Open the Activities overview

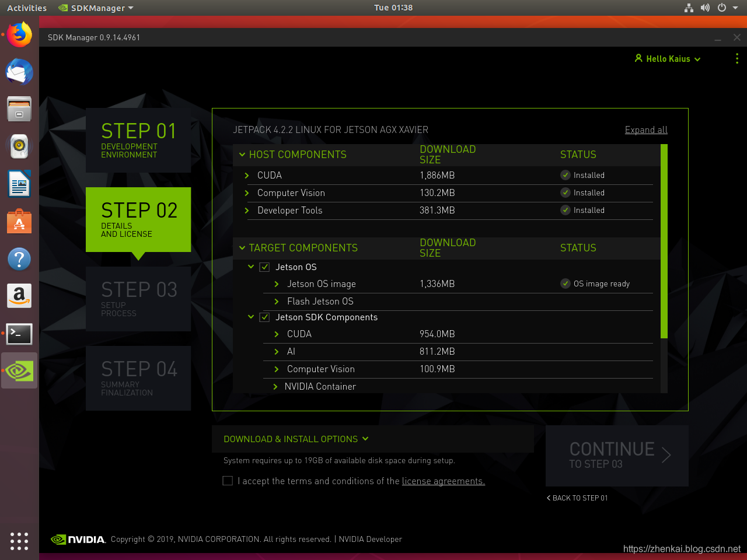pyautogui.click(x=27, y=8)
